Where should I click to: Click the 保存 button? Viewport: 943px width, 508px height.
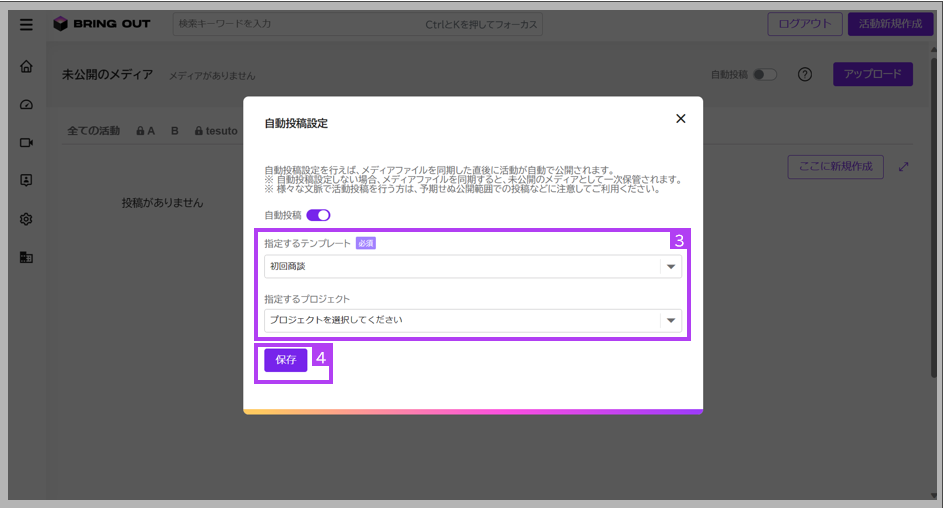pyautogui.click(x=286, y=360)
